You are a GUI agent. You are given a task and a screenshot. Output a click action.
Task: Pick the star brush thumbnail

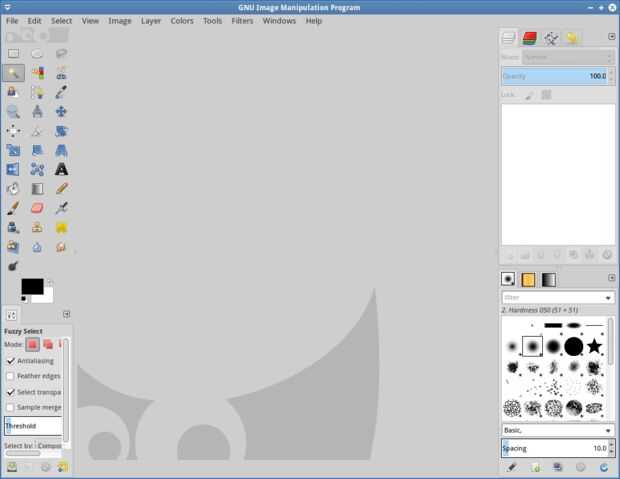click(x=594, y=346)
